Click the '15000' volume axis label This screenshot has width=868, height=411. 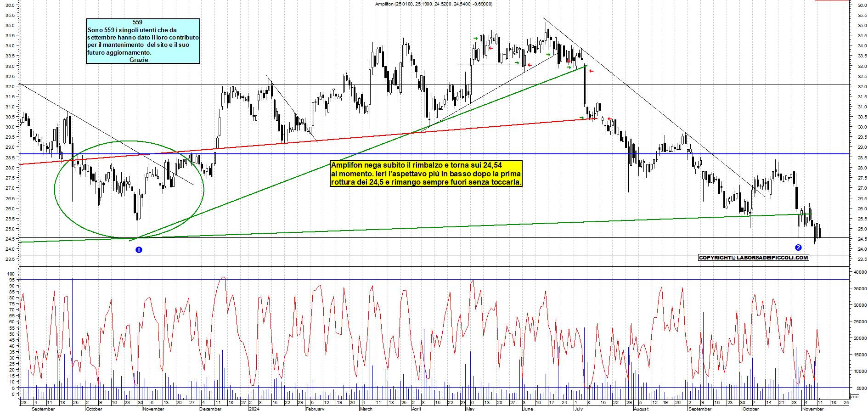point(860,355)
